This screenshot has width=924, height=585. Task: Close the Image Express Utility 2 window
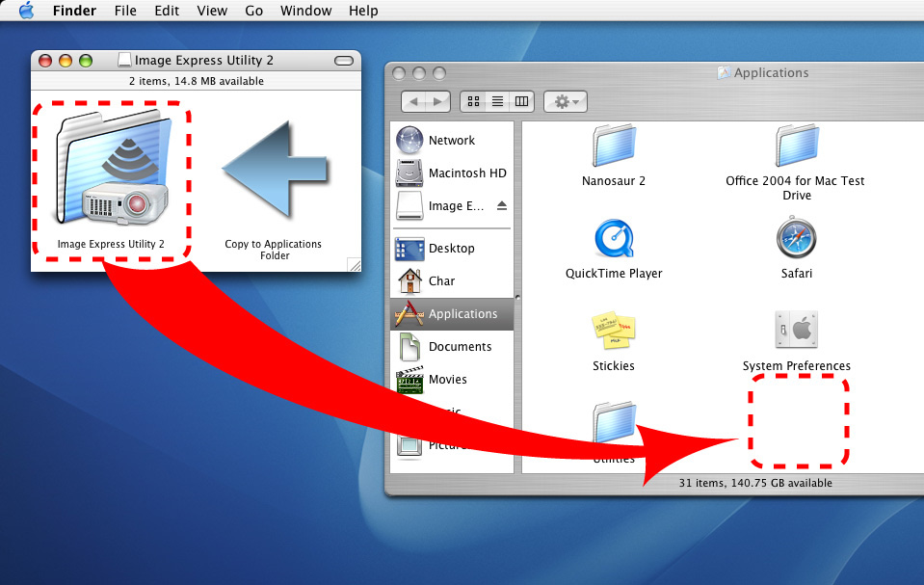(45, 60)
